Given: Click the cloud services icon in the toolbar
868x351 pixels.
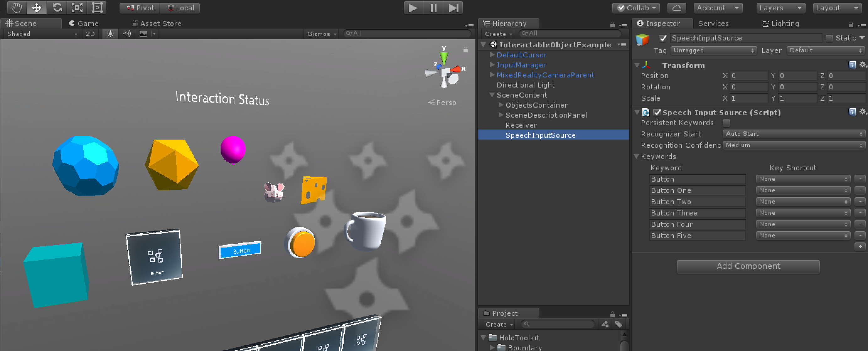Looking at the screenshot, I should click(x=677, y=8).
